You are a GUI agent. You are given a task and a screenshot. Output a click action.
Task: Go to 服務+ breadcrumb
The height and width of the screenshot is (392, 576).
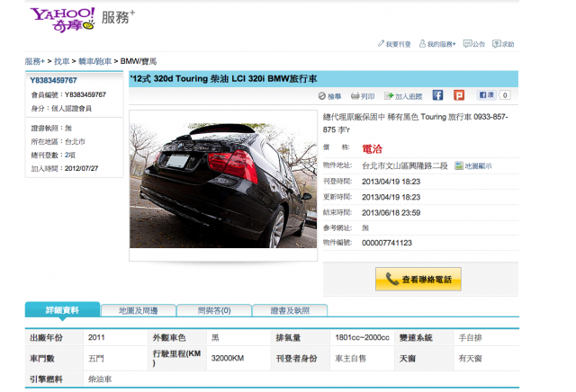[x=34, y=61]
